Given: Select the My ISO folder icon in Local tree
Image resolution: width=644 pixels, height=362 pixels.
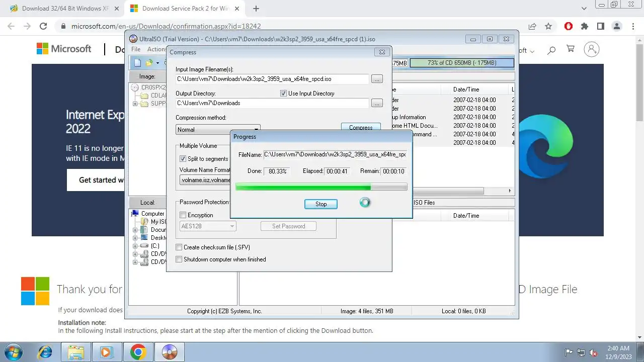Looking at the screenshot, I should click(144, 221).
